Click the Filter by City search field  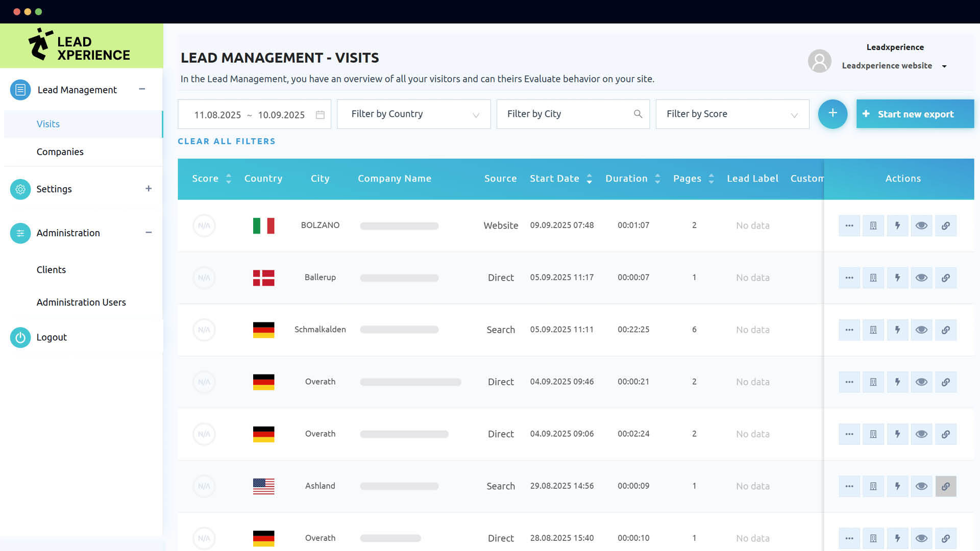tap(567, 114)
